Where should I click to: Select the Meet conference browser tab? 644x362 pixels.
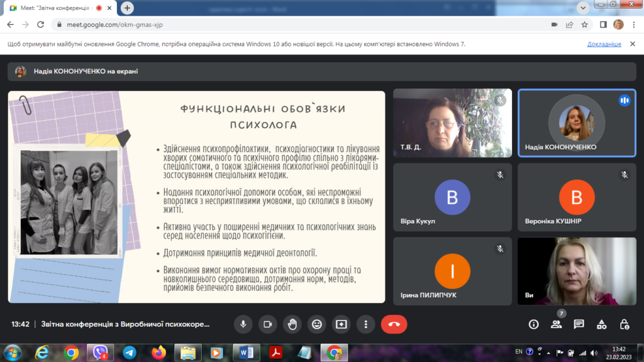[x=57, y=8]
